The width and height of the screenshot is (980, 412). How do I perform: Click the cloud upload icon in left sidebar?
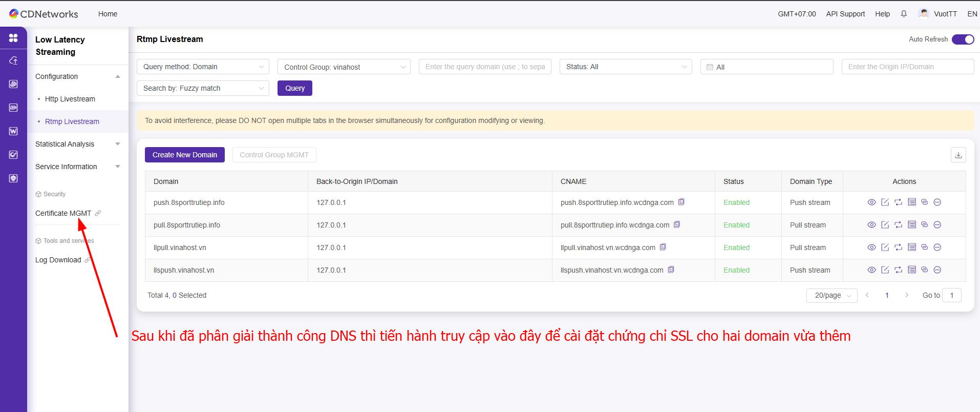pyautogui.click(x=13, y=60)
